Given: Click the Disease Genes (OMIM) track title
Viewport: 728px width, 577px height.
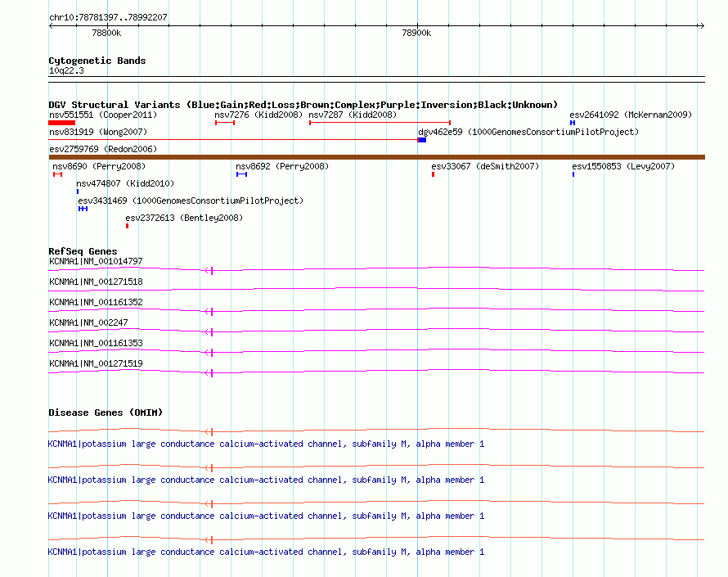Looking at the screenshot, I should click(x=106, y=412).
